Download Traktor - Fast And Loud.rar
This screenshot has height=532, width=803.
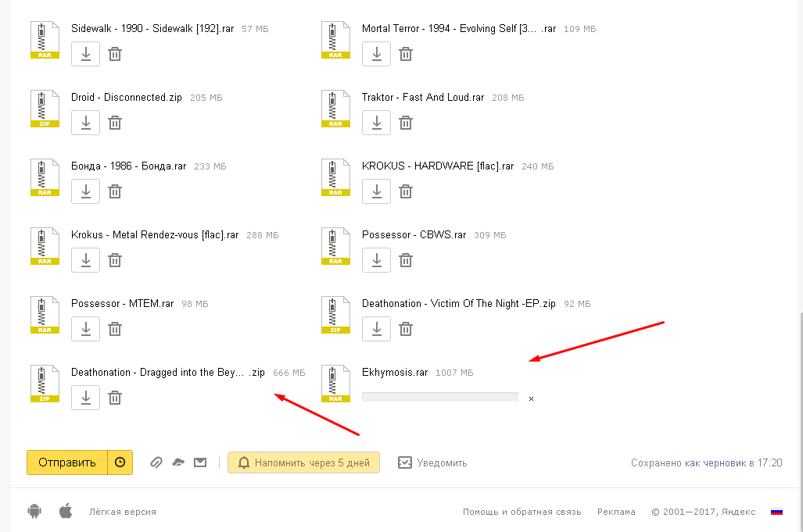pyautogui.click(x=376, y=122)
